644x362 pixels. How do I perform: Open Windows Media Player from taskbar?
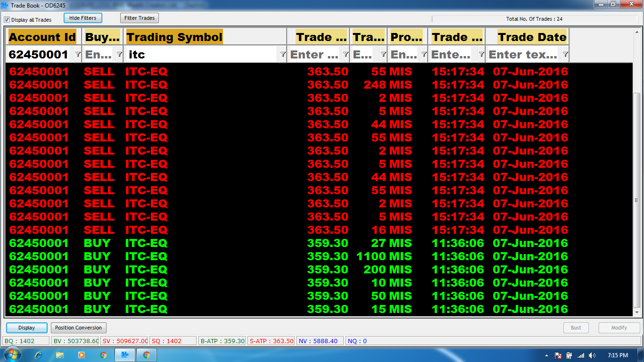(82, 355)
